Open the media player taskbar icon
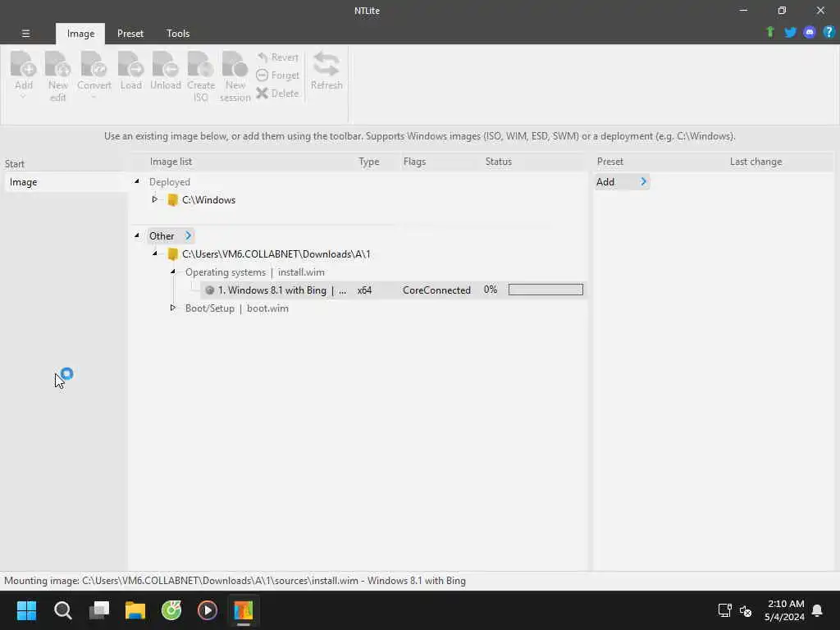The height and width of the screenshot is (630, 840). 208,610
